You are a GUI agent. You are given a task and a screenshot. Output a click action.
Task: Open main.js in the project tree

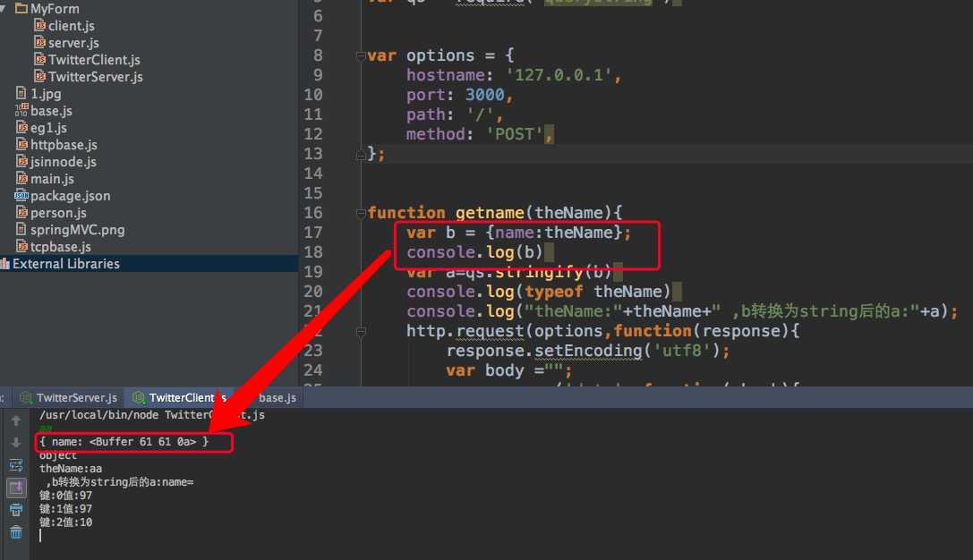tap(52, 179)
